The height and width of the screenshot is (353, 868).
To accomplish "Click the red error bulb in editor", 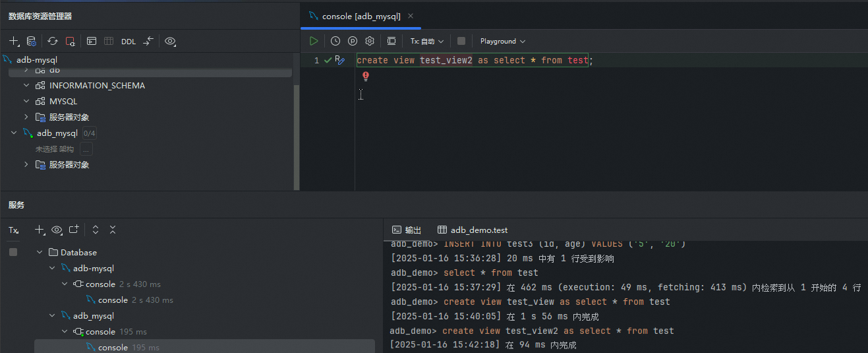I will coord(366,77).
